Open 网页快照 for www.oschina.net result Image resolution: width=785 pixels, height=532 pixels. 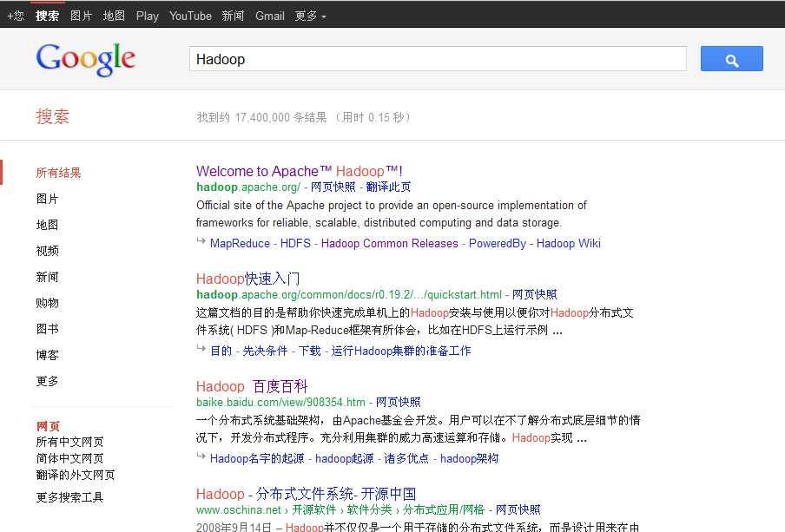(518, 509)
